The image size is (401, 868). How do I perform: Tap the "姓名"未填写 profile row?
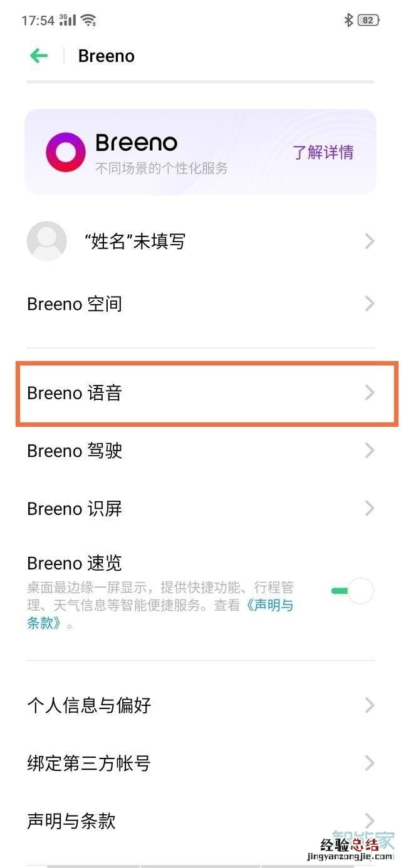[135, 241]
